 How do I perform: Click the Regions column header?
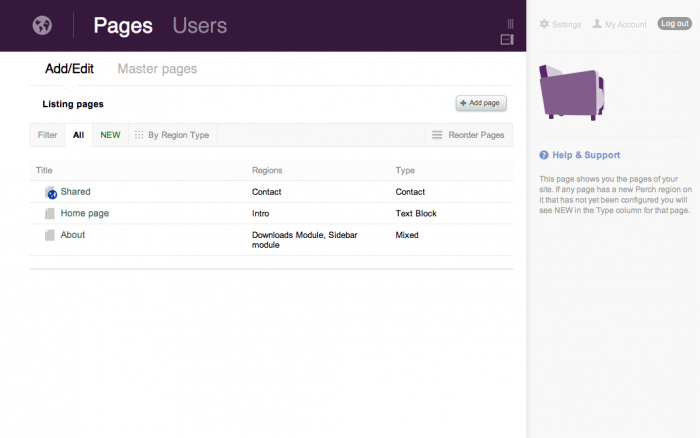[267, 170]
